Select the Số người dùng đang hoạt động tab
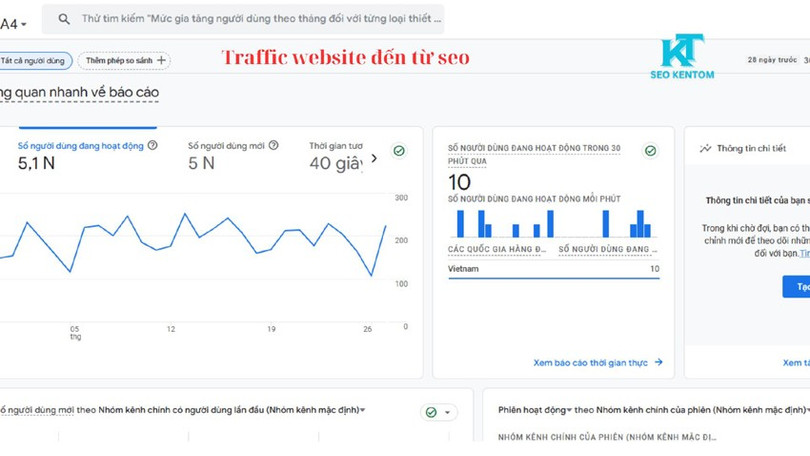Screen dimensions: 810x456 click(80, 146)
